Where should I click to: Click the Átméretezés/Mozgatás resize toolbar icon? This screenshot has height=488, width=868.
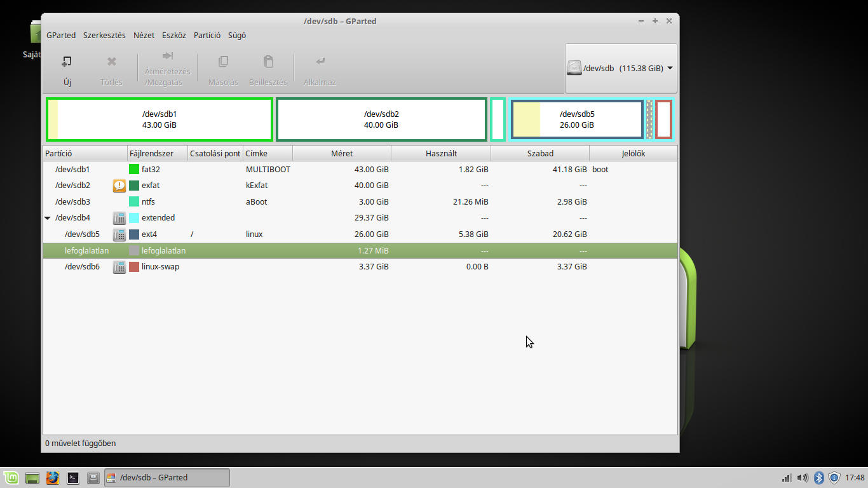click(x=168, y=56)
